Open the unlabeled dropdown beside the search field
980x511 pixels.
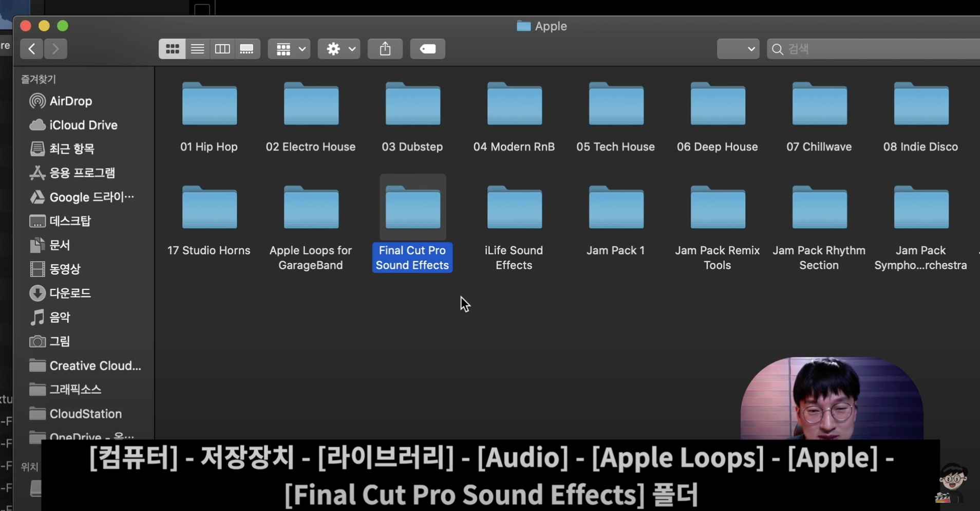(x=738, y=49)
